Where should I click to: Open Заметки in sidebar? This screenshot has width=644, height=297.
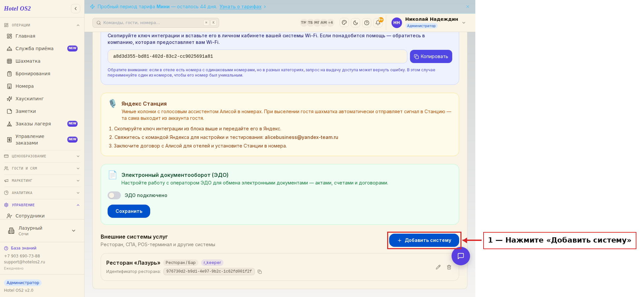point(42,111)
